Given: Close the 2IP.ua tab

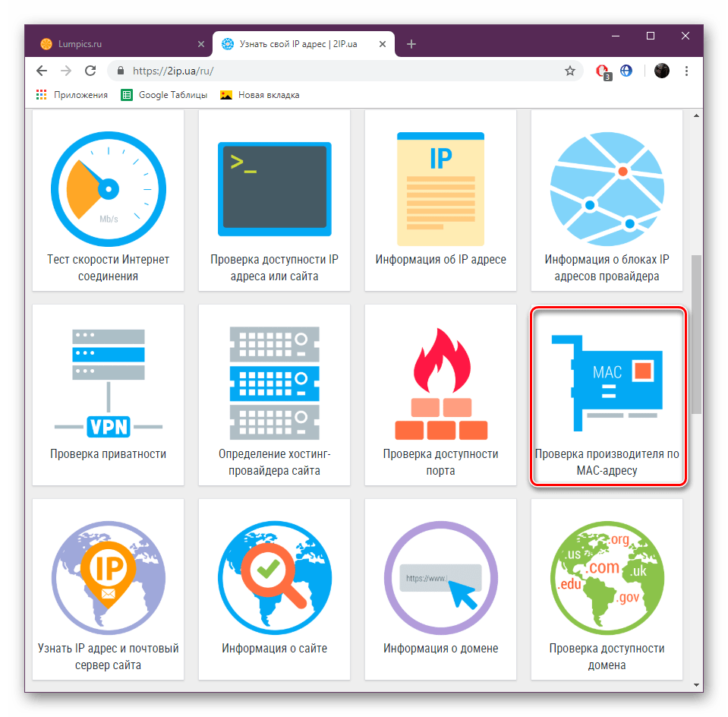Looking at the screenshot, I should [383, 44].
